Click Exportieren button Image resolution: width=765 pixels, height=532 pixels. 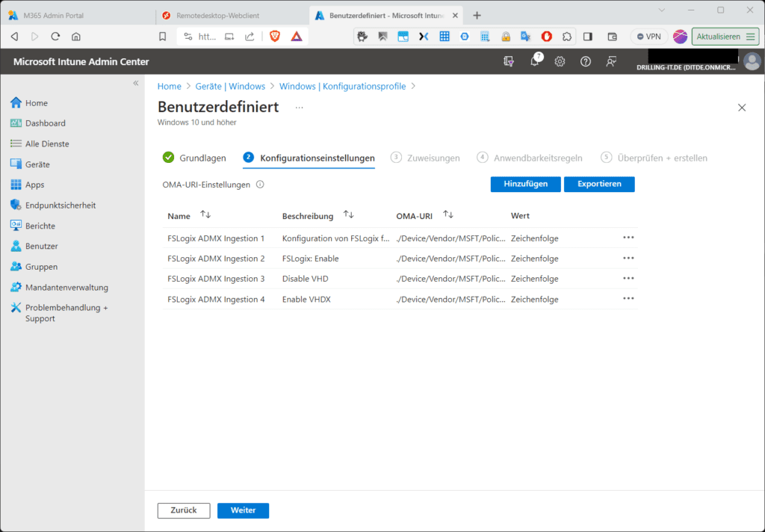click(x=599, y=184)
